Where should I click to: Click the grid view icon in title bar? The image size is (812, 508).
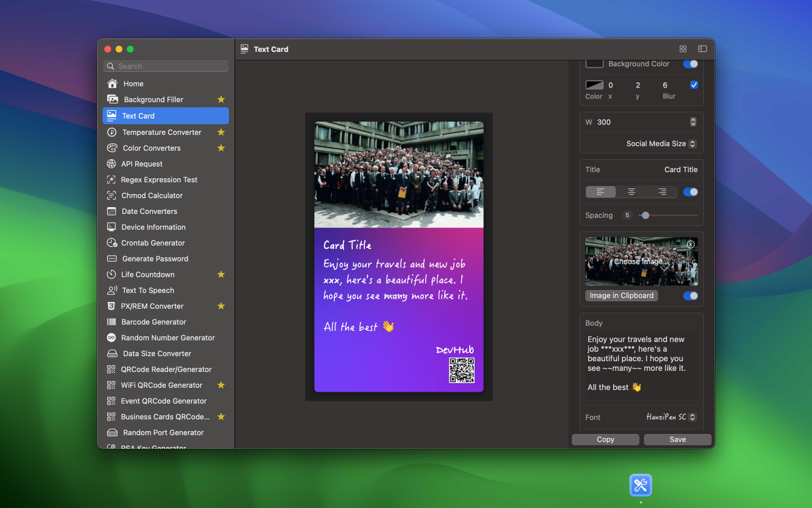click(x=683, y=49)
